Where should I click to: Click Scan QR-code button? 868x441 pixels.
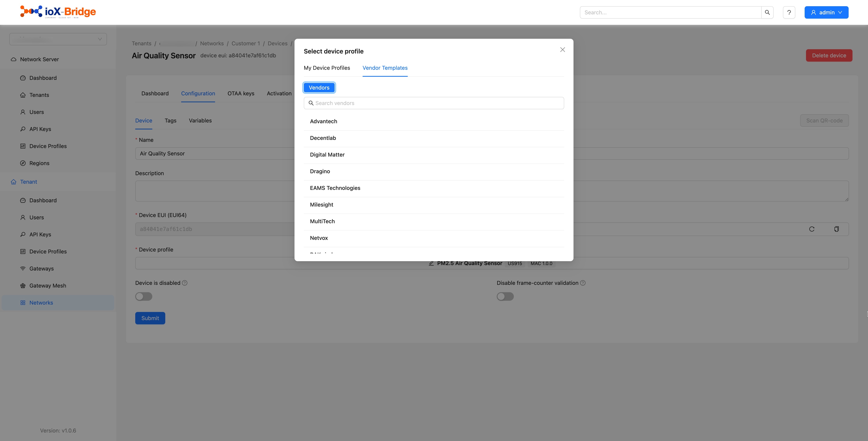point(824,121)
